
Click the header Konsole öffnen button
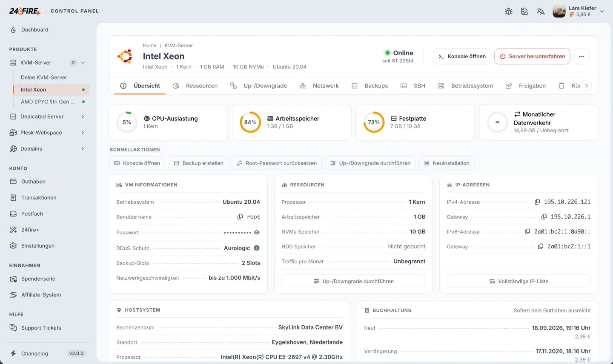click(462, 56)
